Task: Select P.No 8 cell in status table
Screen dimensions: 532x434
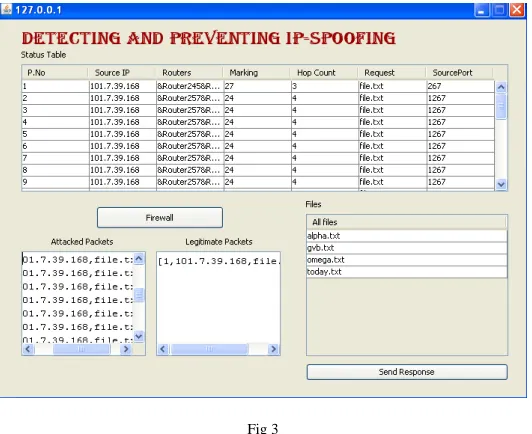Action: pyautogui.click(x=55, y=170)
